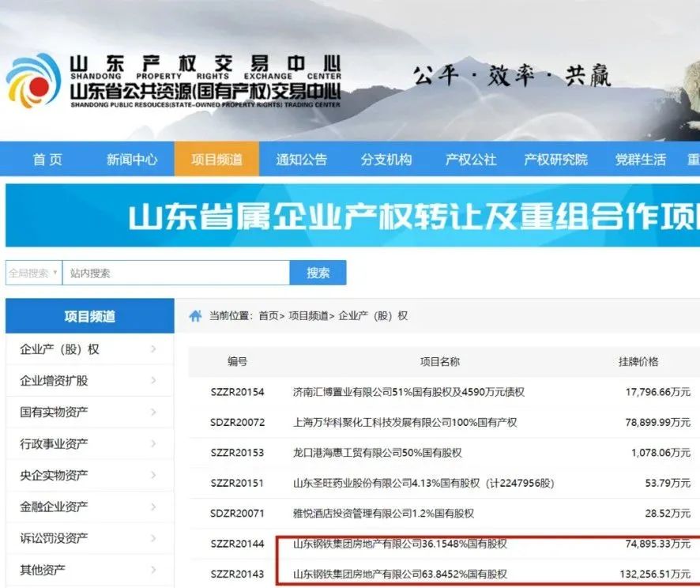Open the 产权研究院 navigation tab

555,160
